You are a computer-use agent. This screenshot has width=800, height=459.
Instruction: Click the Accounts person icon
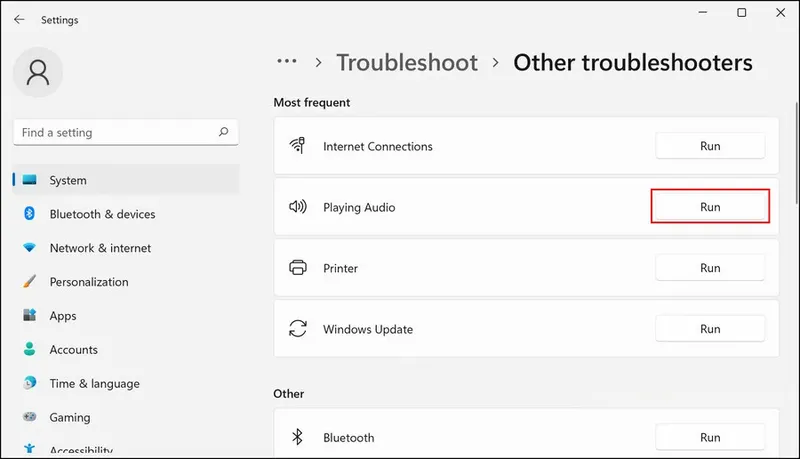point(30,349)
